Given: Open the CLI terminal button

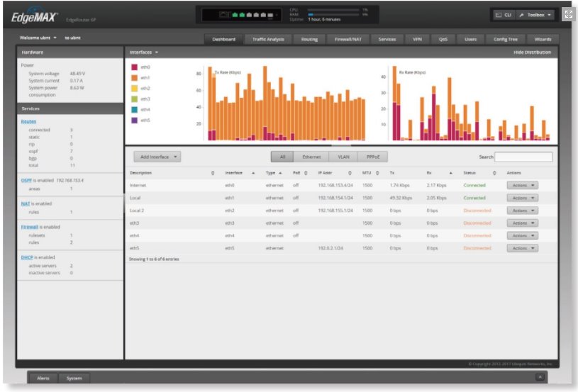Looking at the screenshot, I should tap(503, 15).
